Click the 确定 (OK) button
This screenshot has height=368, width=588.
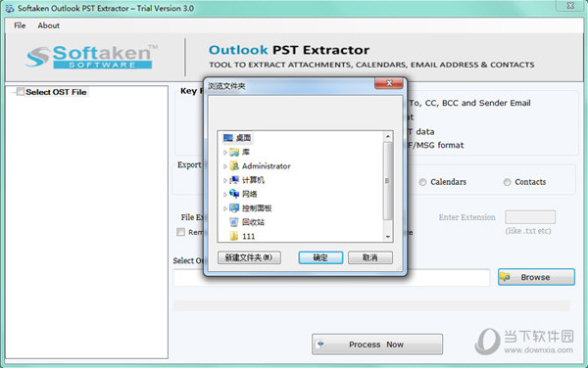pos(320,257)
